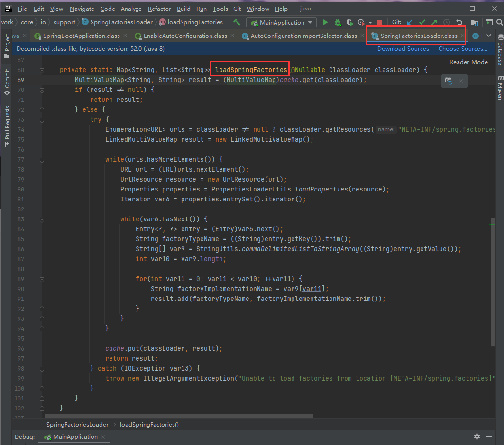Image resolution: width=504 pixels, height=445 pixels.
Task: Run MainApplication with the green play icon
Action: pyautogui.click(x=325, y=22)
